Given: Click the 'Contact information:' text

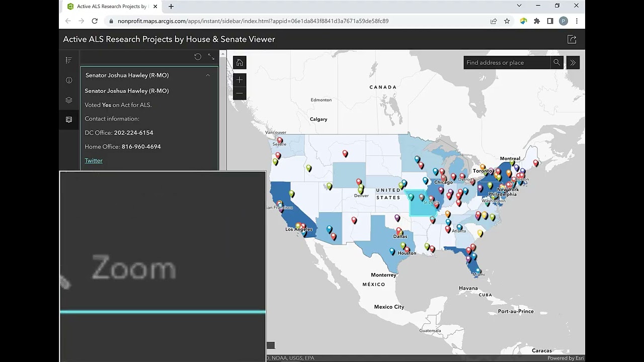Looking at the screenshot, I should coord(112,119).
